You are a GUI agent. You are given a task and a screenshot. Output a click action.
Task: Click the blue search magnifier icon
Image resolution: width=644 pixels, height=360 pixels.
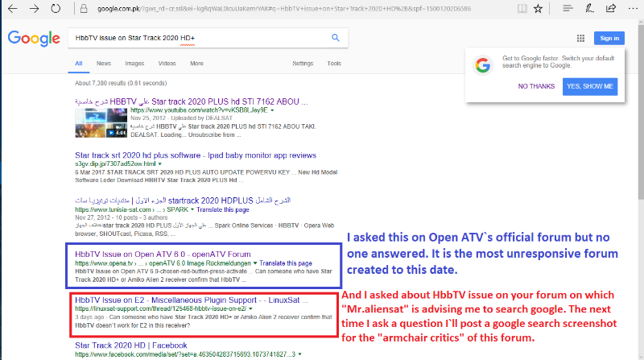336,38
